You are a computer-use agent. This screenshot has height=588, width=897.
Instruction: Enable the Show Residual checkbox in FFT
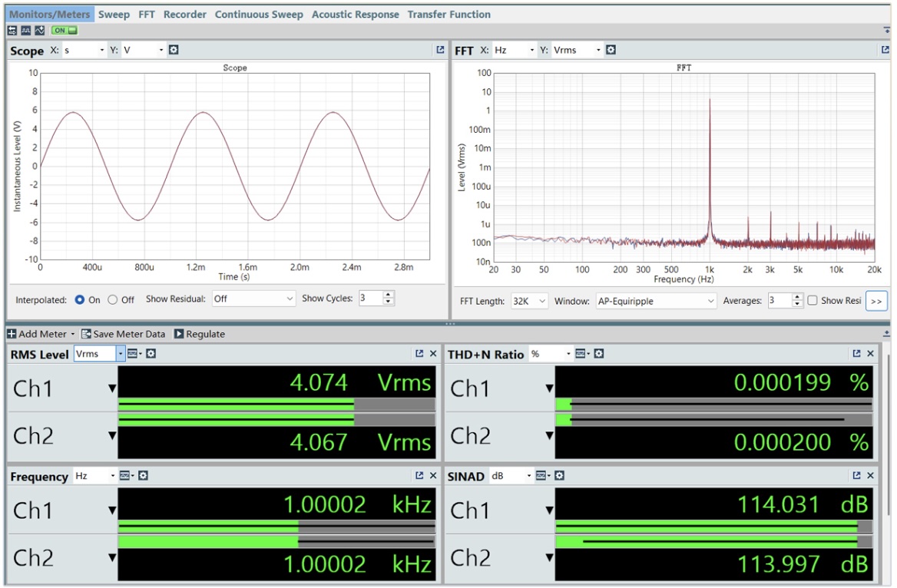click(x=813, y=300)
